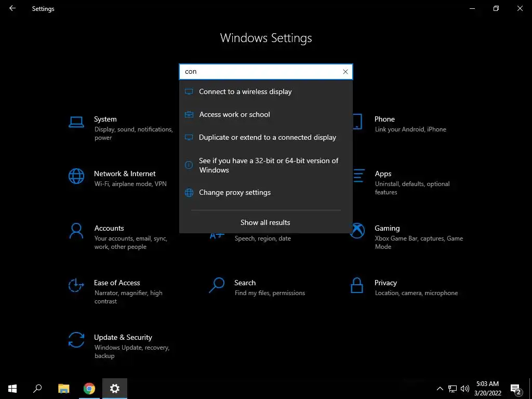
Task: Click the monitor icon beside 'Duplicate or extend'
Action: 189,137
